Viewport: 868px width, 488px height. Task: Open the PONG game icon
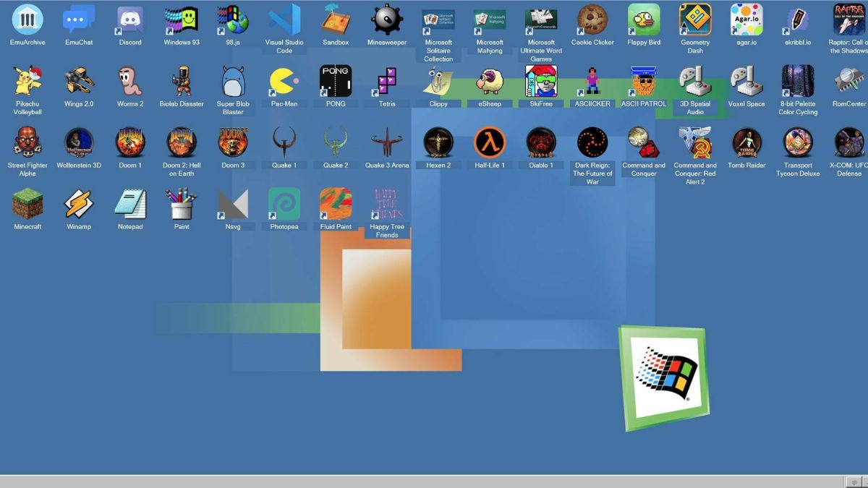[x=336, y=81]
